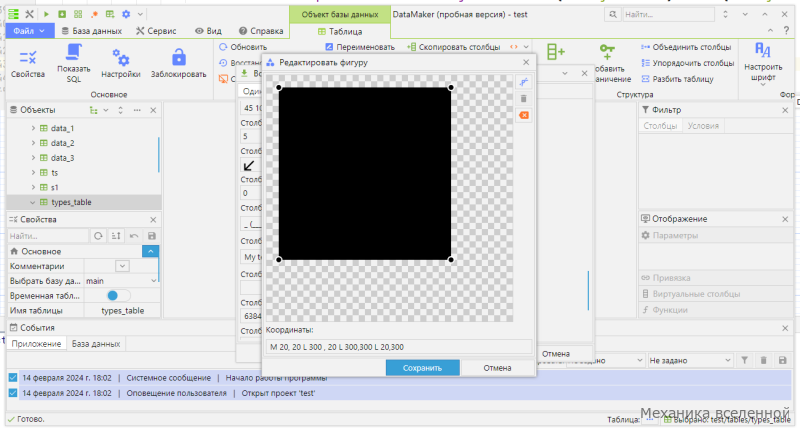Click the blue gear icon in quick toolbar
The height and width of the screenshot is (431, 800).
[126, 14]
